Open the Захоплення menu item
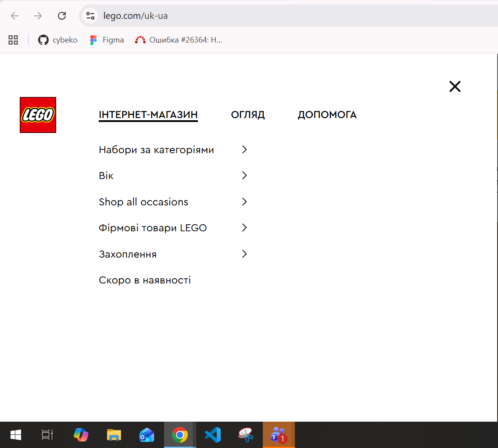This screenshot has height=448, width=498. pos(128,254)
